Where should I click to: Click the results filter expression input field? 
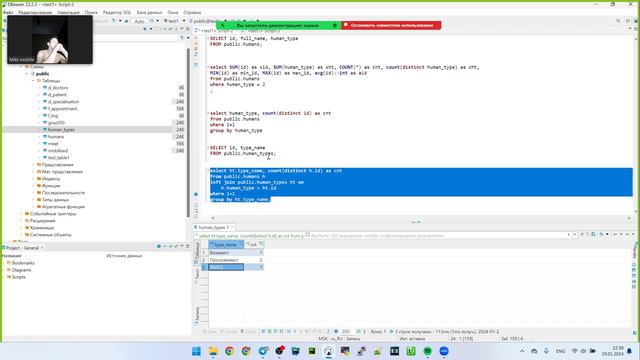437,236
